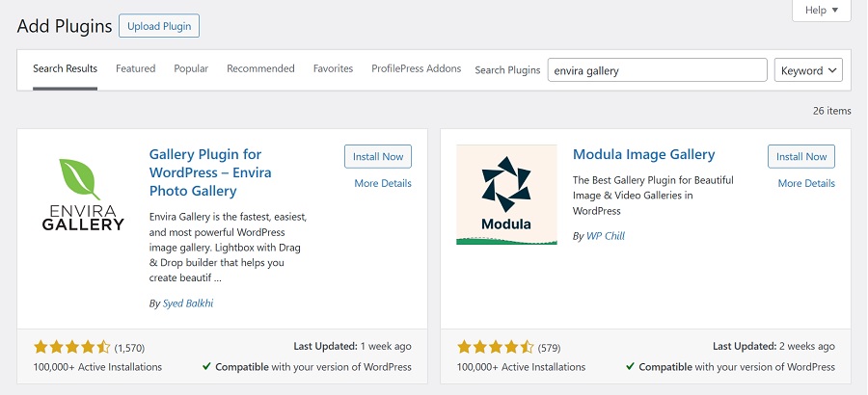Screen dimensions: 868x395
Task: Click the Search Plugins input field
Action: [x=657, y=70]
